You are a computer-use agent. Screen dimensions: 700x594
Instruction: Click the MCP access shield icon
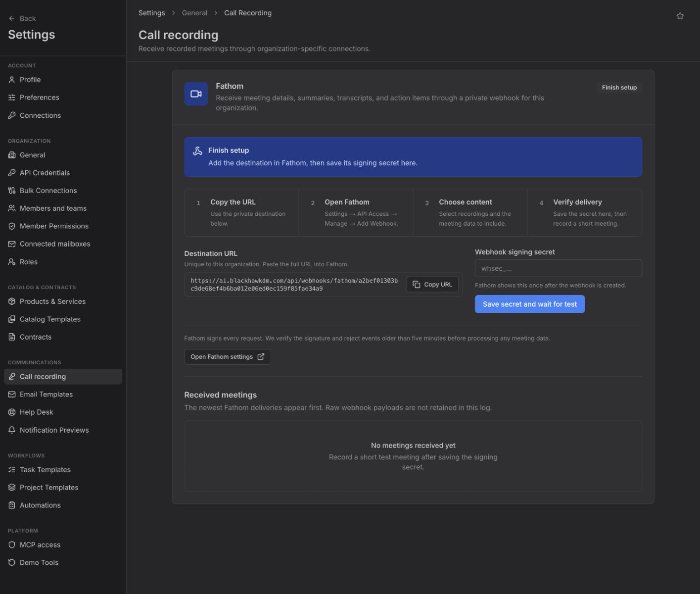click(x=12, y=544)
